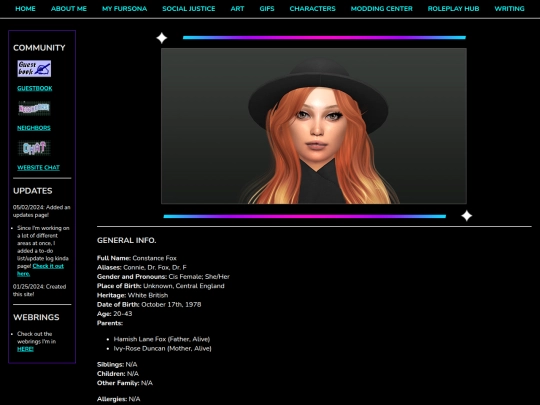This screenshot has height=405, width=540.
Task: Click '01/25/2024: Created this site!' entry
Action: tap(40, 290)
